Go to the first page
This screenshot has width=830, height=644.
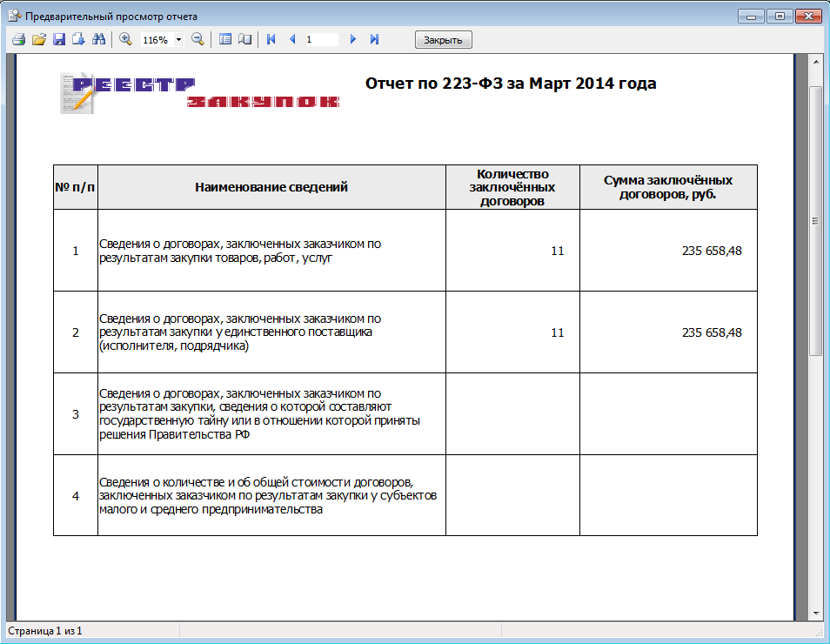[271, 40]
